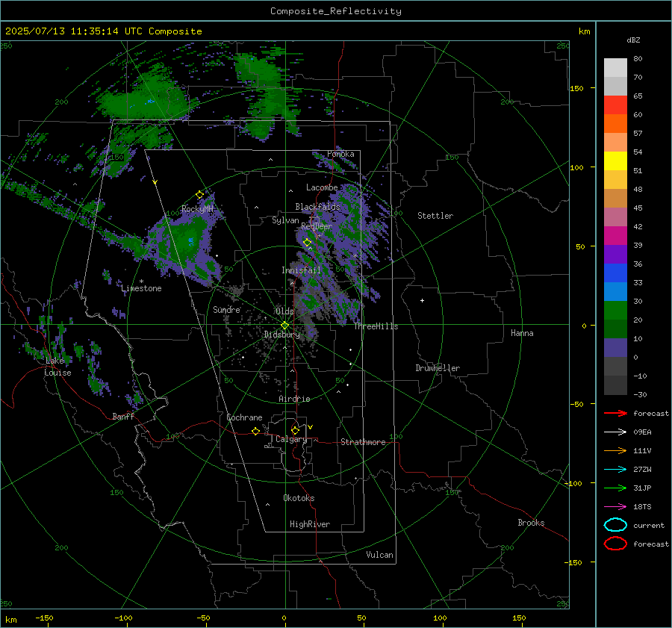Click the Cochrane city label
This screenshot has height=628, width=672.
244,417
